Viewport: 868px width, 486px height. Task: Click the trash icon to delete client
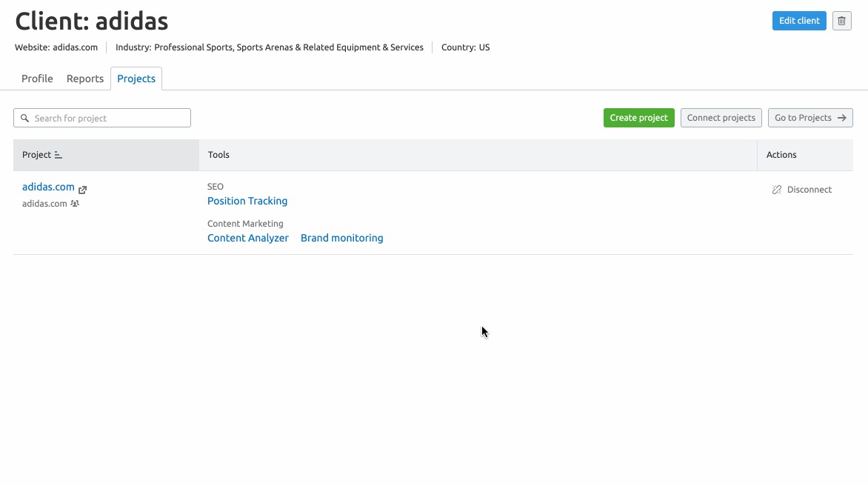pyautogui.click(x=841, y=21)
